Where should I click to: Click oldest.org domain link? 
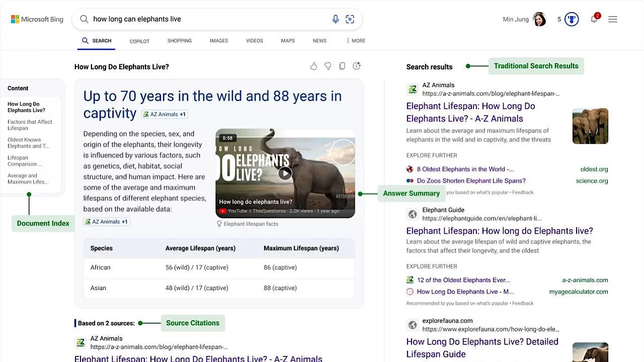click(x=594, y=169)
